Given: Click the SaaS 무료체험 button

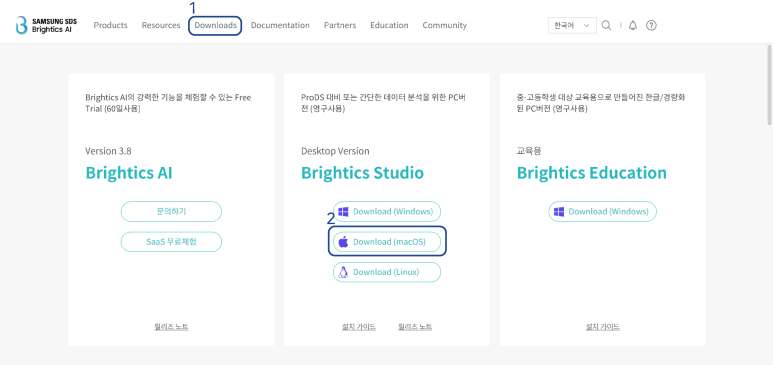Looking at the screenshot, I should 171,242.
